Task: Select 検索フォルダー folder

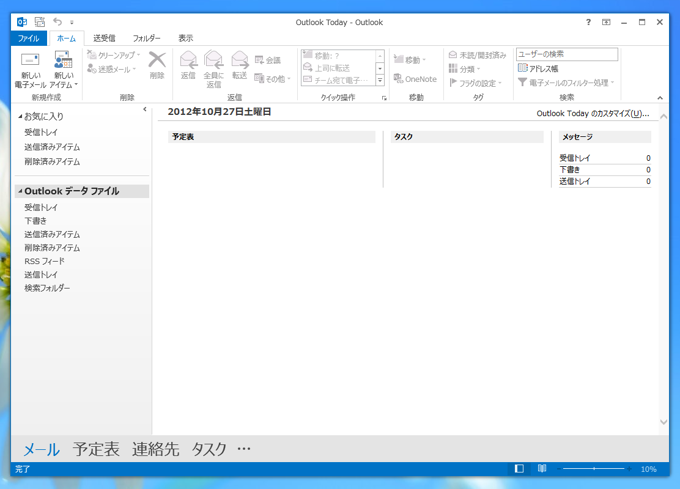Action: (x=47, y=288)
